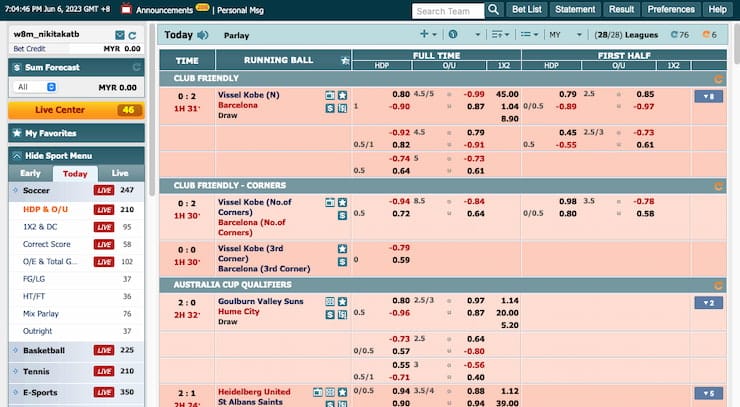Refresh the Australia Cup Qualifiers section
740x407 pixels.
[718, 285]
